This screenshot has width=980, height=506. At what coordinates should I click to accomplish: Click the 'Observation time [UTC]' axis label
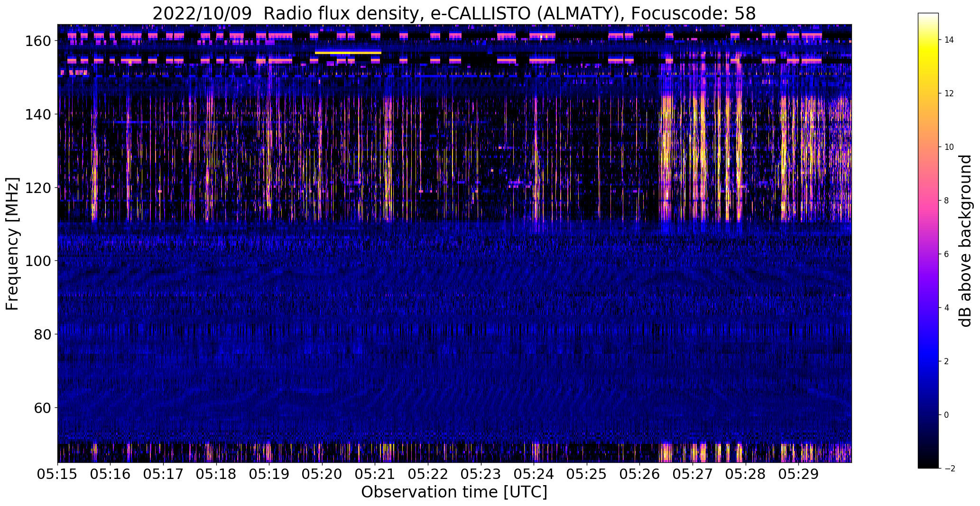point(454,492)
